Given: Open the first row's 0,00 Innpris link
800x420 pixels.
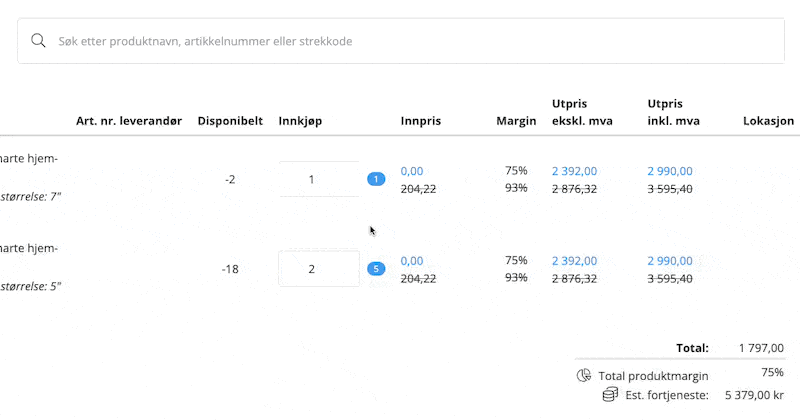Looking at the screenshot, I should click(412, 171).
